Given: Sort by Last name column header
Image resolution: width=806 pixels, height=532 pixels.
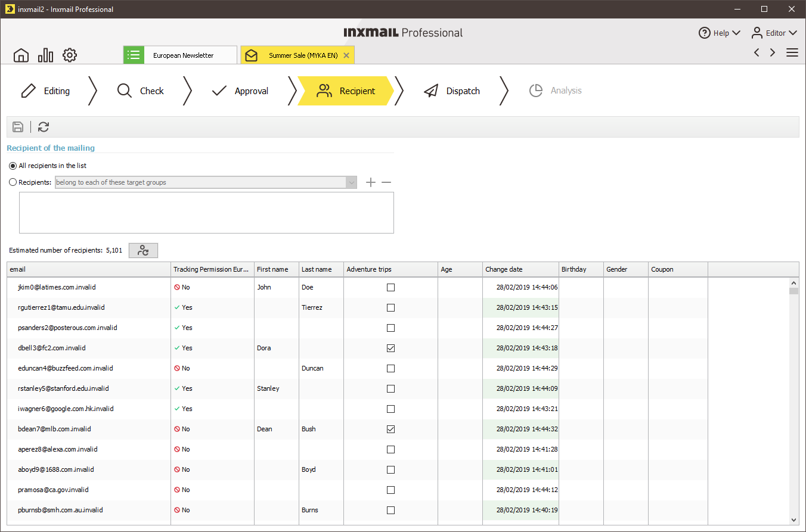Looking at the screenshot, I should pos(321,269).
